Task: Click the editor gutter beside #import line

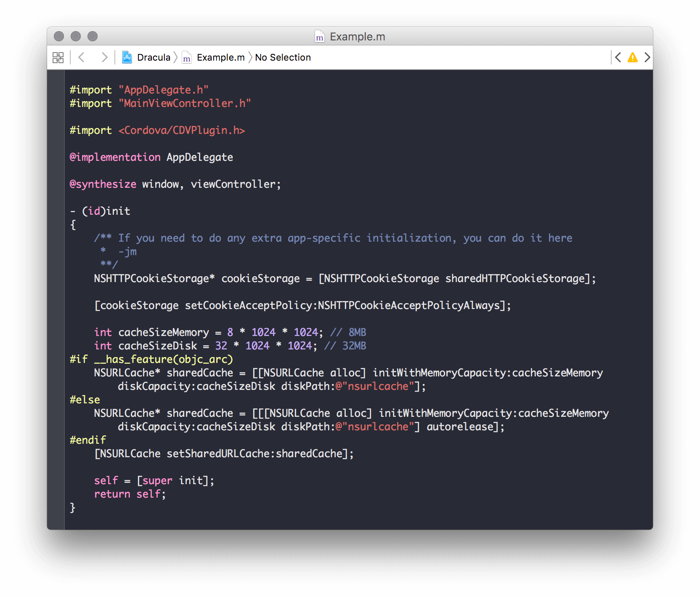Action: [x=56, y=90]
